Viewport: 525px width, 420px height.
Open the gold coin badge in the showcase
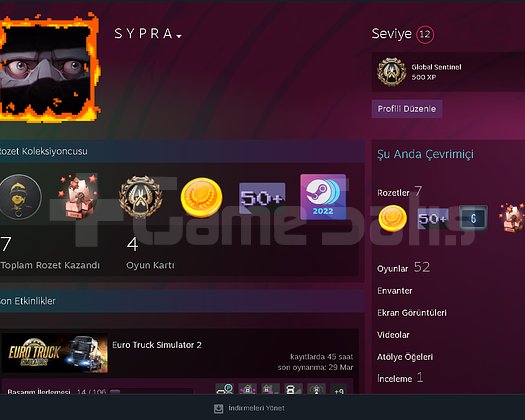pyautogui.click(x=201, y=198)
